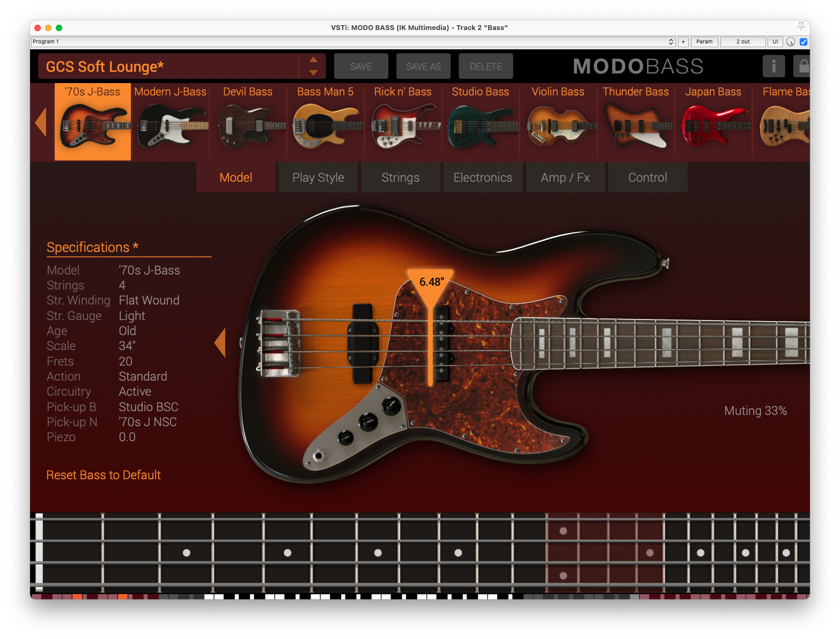The height and width of the screenshot is (639, 840).
Task: Click the Muting 33% value
Action: click(755, 411)
